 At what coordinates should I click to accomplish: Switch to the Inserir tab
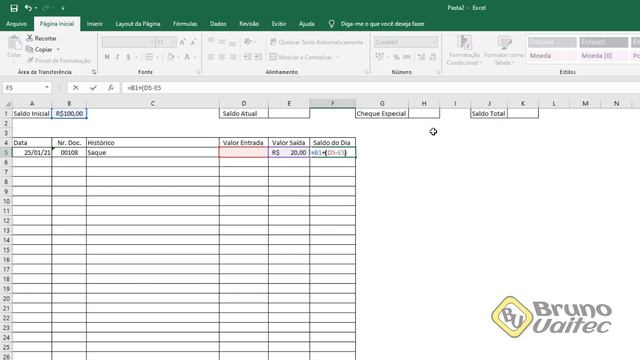pyautogui.click(x=94, y=24)
